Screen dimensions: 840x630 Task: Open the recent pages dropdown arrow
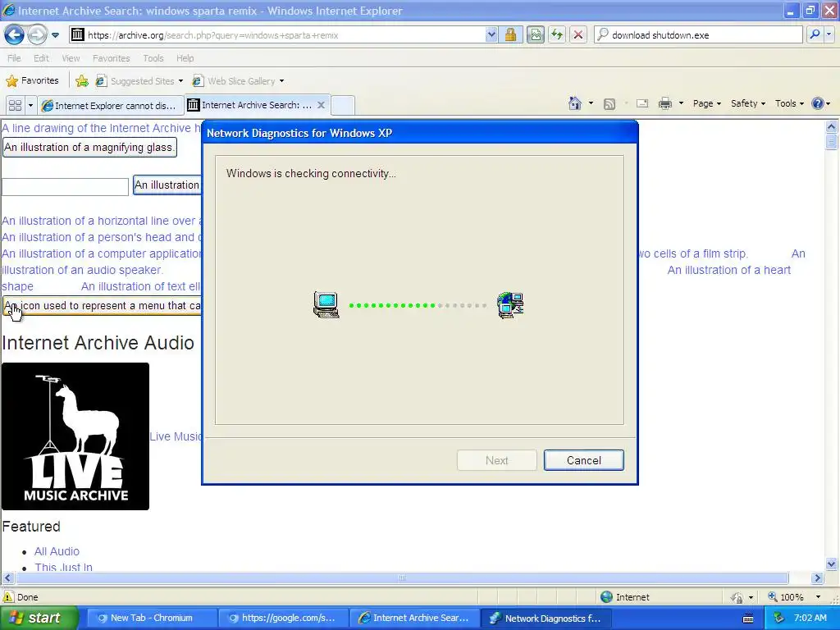click(55, 35)
